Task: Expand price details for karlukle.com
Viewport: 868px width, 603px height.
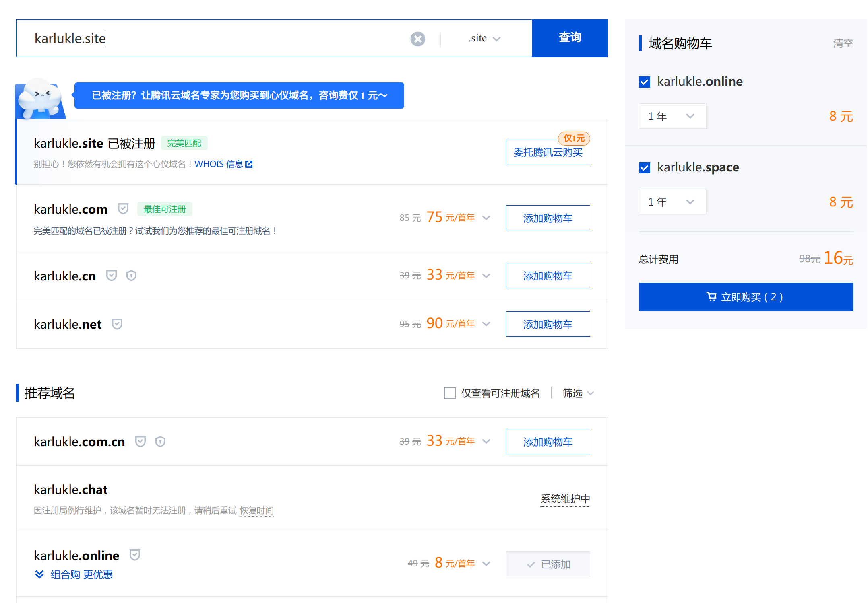Action: [486, 218]
